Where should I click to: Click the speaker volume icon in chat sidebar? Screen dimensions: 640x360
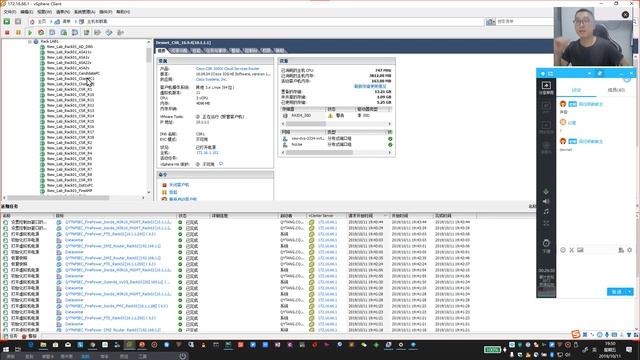coord(546,201)
